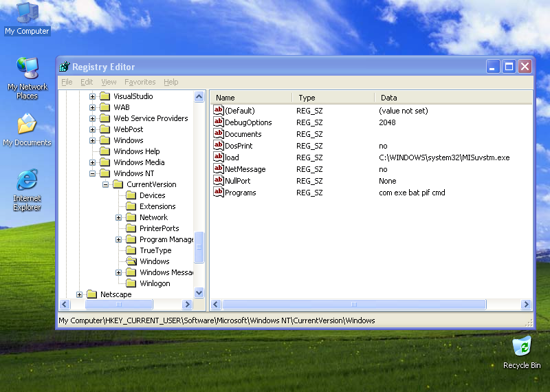550x392 pixels.
Task: Open the Recycle Bin desktop icon
Action: point(522,346)
